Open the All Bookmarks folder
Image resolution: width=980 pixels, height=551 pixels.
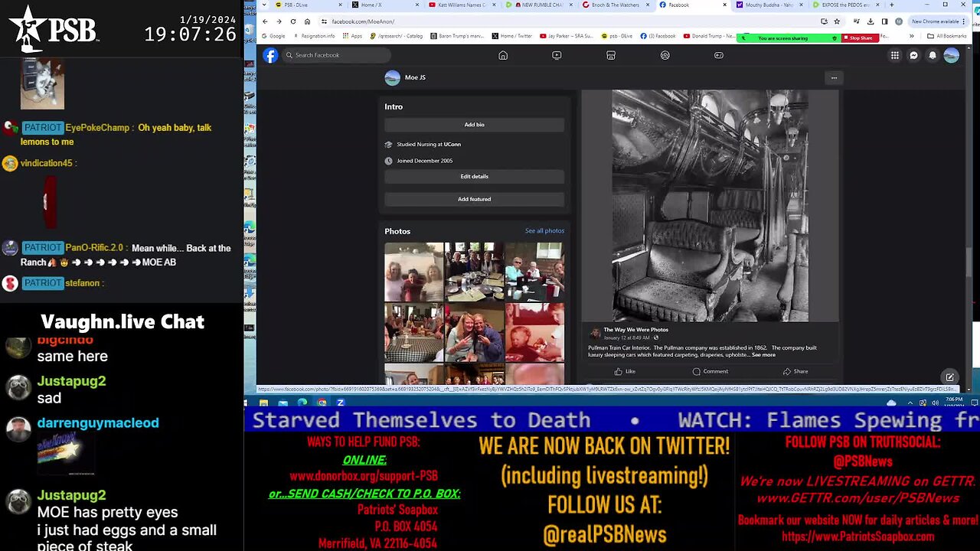(946, 36)
